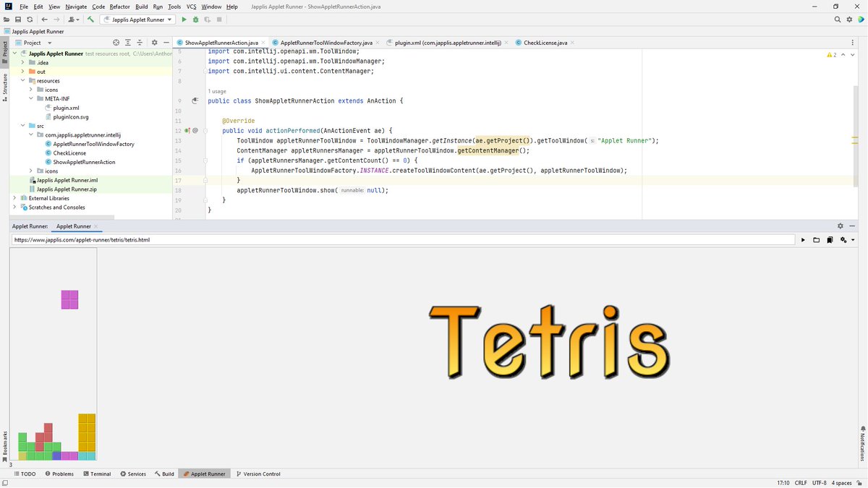Open the Terminal tool window
Image resolution: width=868 pixels, height=488 pixels.
pyautogui.click(x=98, y=474)
